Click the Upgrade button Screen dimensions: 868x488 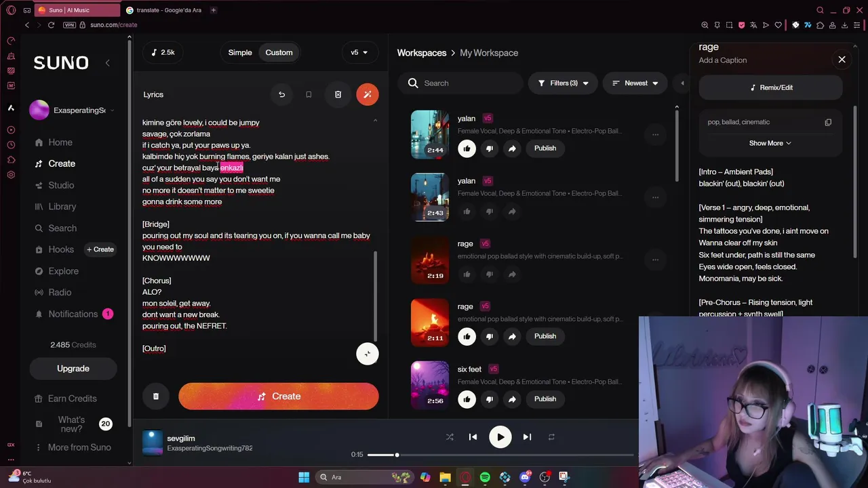coord(73,369)
